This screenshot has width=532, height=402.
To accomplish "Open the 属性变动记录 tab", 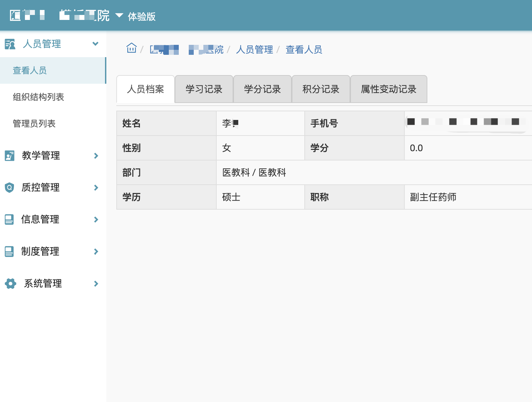I will (x=388, y=89).
